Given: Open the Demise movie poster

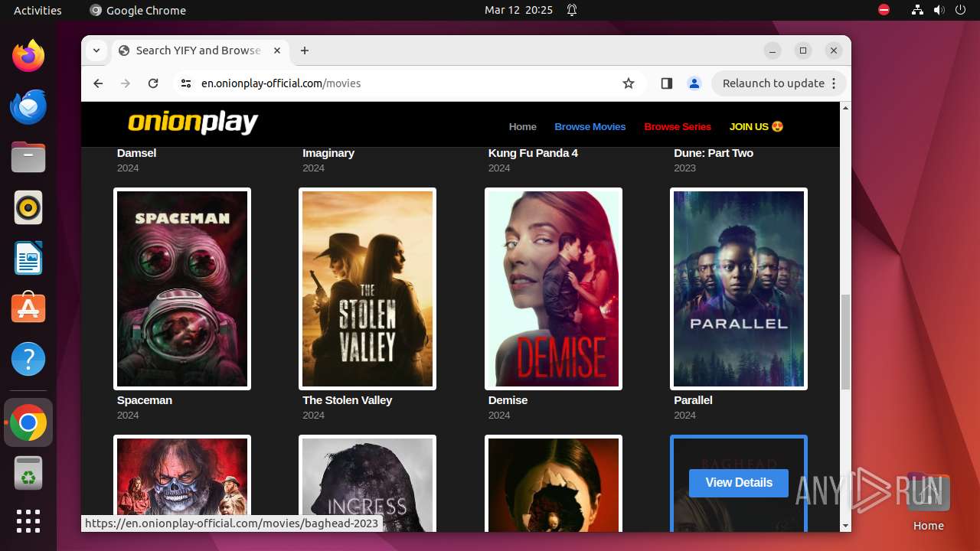Looking at the screenshot, I should click(554, 289).
